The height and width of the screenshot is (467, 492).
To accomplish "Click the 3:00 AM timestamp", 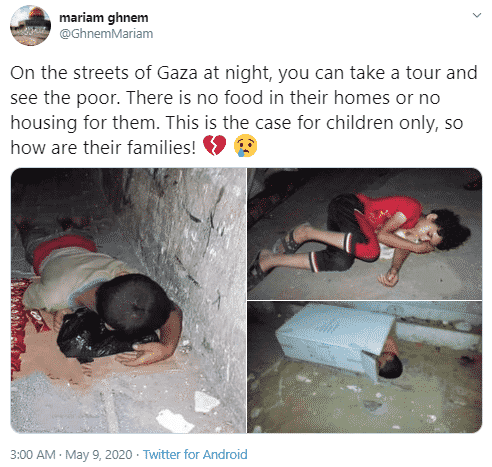I will [33, 454].
